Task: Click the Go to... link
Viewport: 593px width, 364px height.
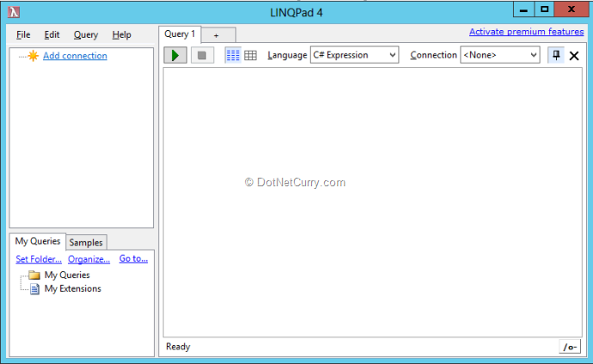Action: 133,258
